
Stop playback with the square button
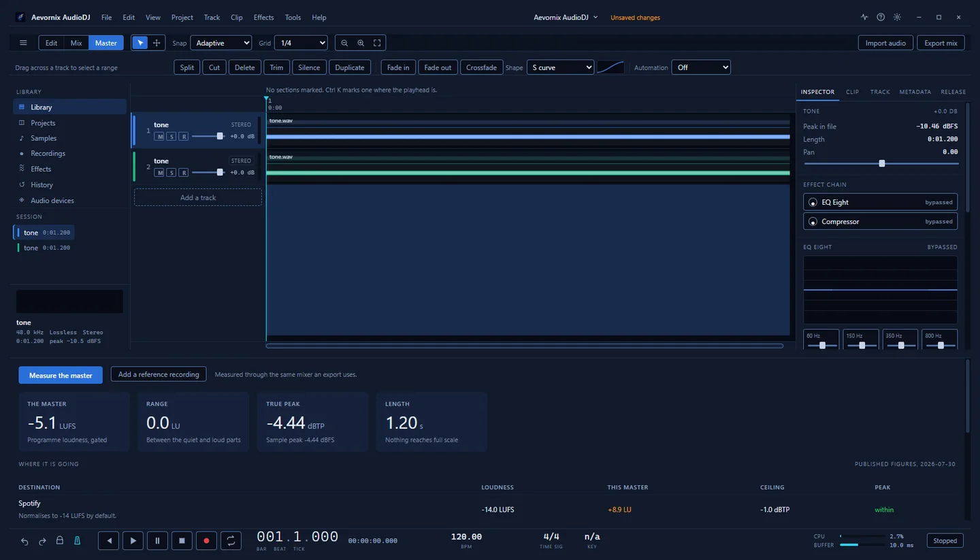182,541
